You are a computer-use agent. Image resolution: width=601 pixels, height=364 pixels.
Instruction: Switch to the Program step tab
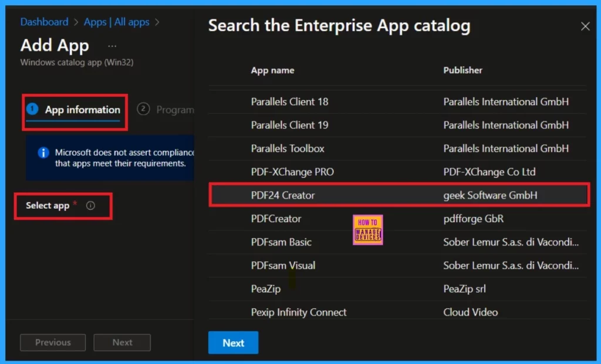(166, 110)
